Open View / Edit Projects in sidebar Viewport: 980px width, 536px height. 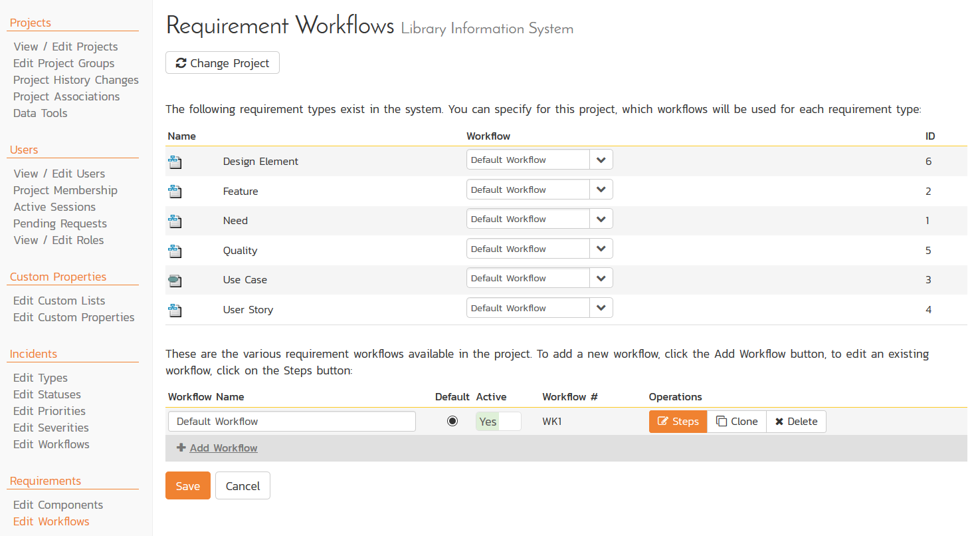pos(66,47)
